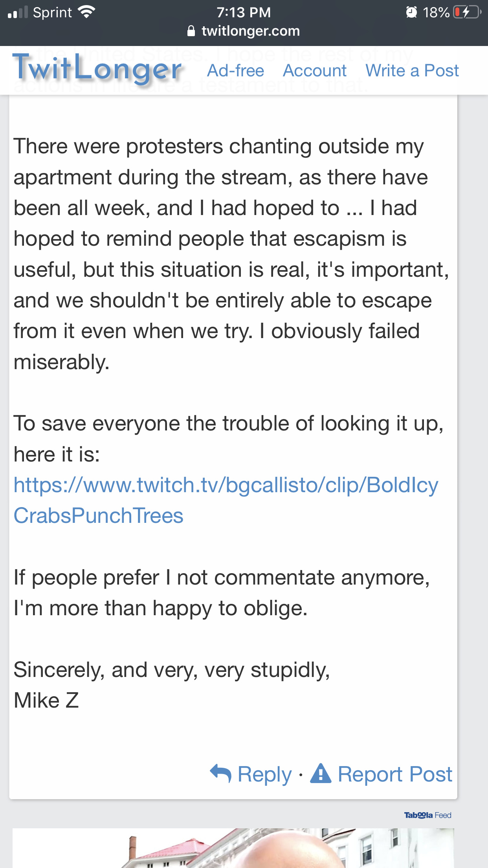The width and height of the screenshot is (488, 868).
Task: Open the Taboola Feed label link
Action: coord(427,815)
